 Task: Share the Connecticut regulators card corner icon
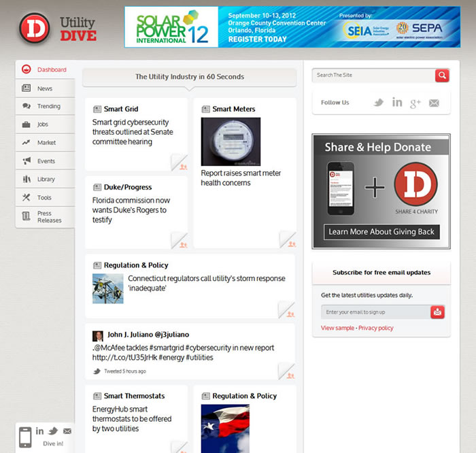pyautogui.click(x=287, y=310)
